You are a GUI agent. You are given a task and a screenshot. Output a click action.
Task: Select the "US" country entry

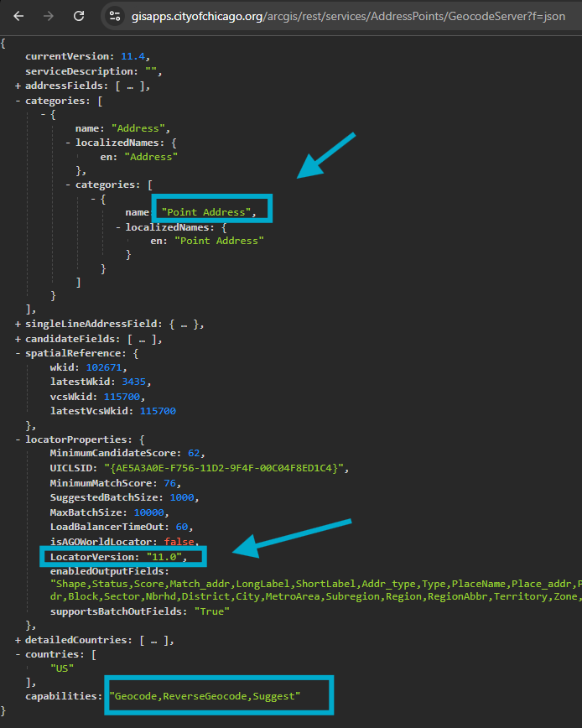click(x=62, y=668)
